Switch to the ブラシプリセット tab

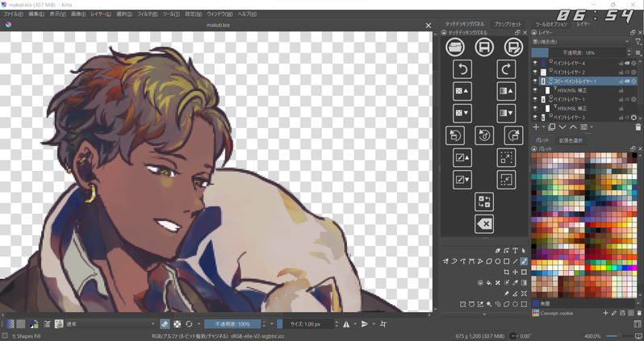508,24
